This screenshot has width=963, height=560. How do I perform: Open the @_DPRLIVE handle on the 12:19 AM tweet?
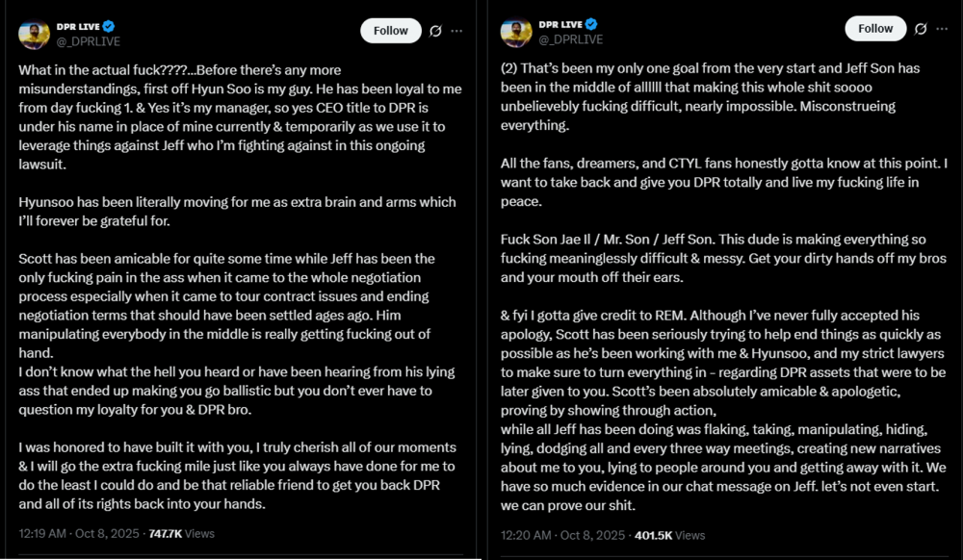coord(89,41)
